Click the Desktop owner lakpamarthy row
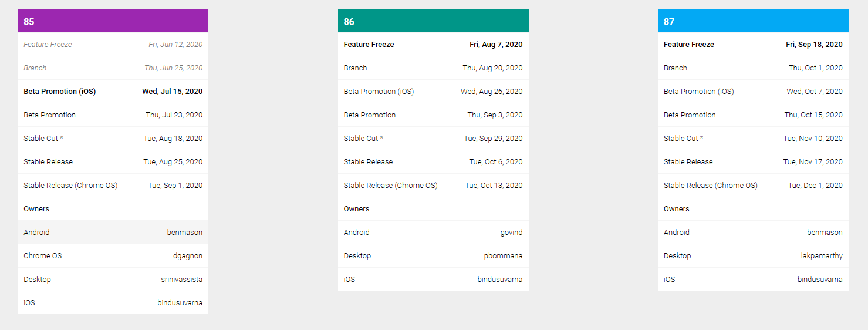 click(753, 256)
